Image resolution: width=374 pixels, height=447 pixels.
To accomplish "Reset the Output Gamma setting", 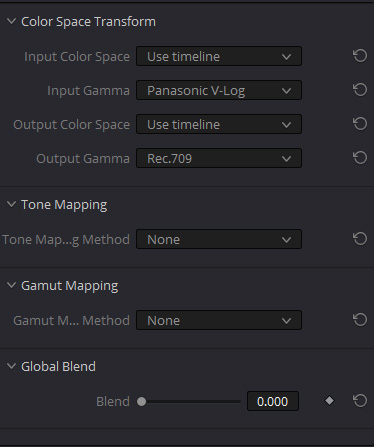I will tap(360, 158).
